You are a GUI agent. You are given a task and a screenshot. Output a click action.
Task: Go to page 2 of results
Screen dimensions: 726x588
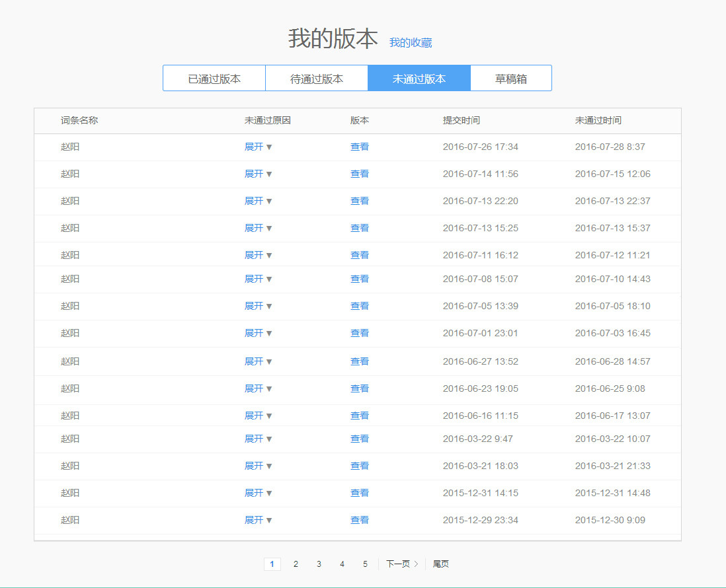coord(296,564)
